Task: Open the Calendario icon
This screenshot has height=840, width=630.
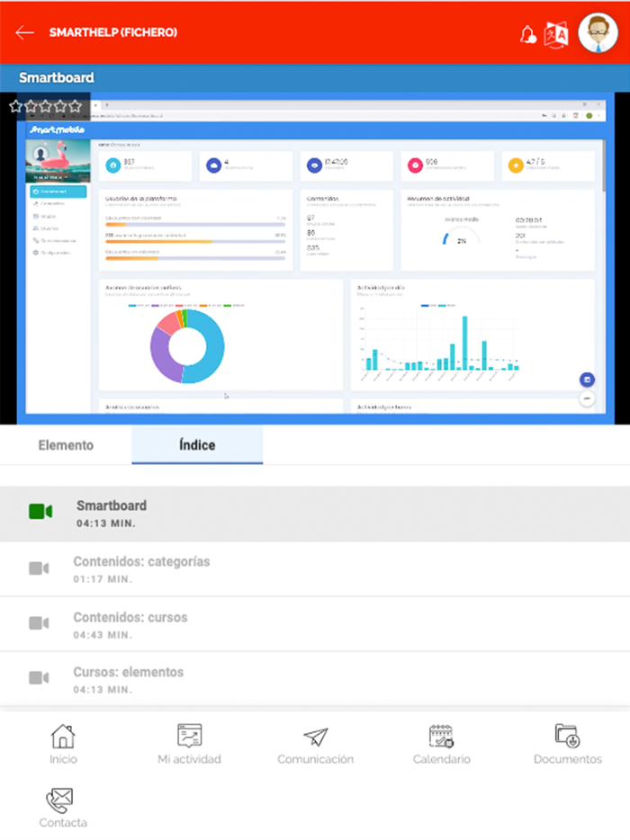Action: pos(441,745)
